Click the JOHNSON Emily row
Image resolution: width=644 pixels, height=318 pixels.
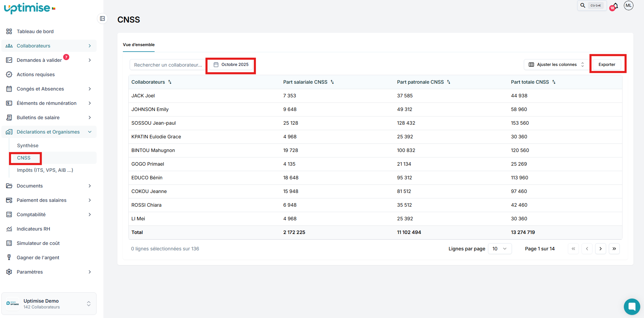tap(375, 109)
